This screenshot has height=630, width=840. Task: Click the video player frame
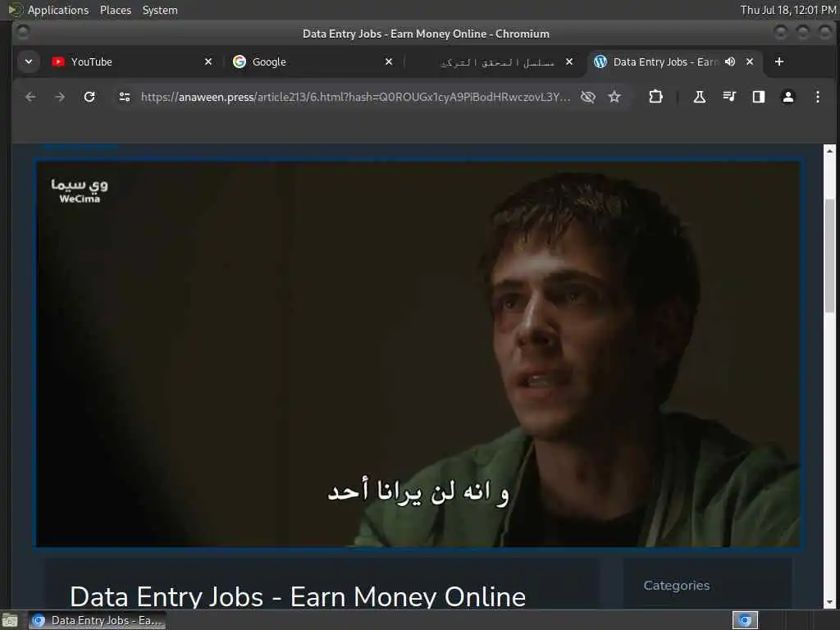418,354
